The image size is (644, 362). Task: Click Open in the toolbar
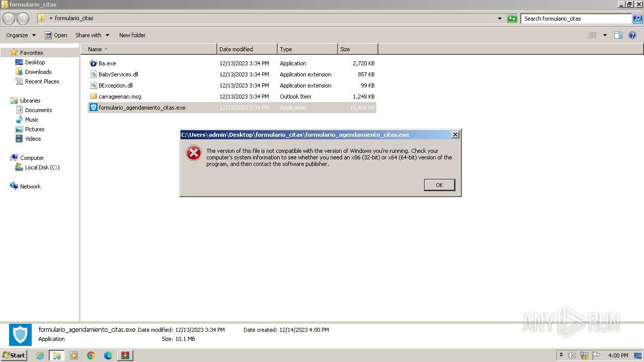tap(56, 35)
